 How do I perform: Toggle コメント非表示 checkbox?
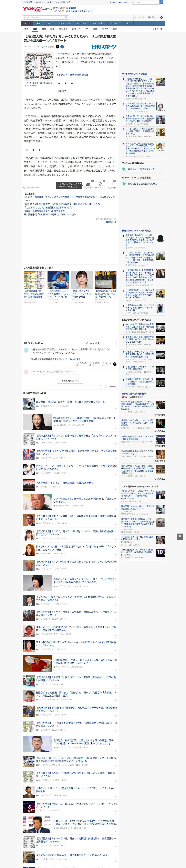point(102,387)
